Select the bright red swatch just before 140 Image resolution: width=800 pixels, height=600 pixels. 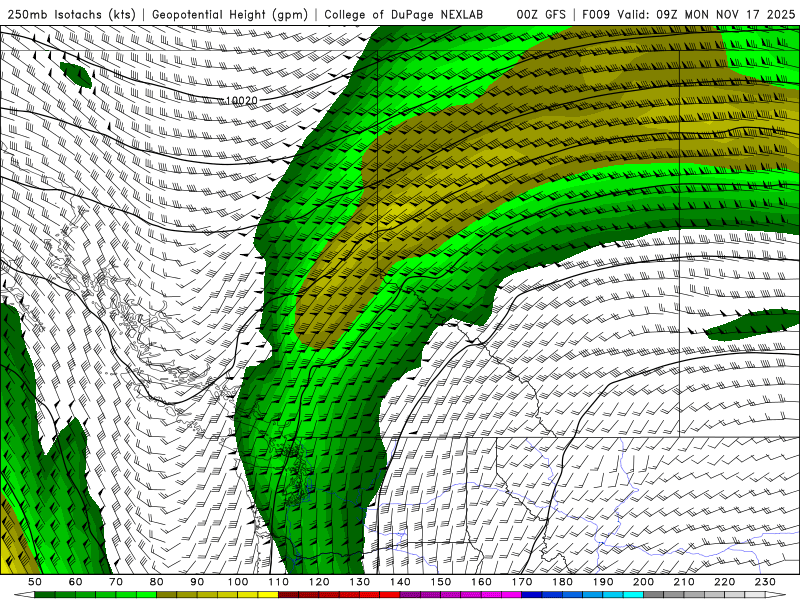pos(390,594)
